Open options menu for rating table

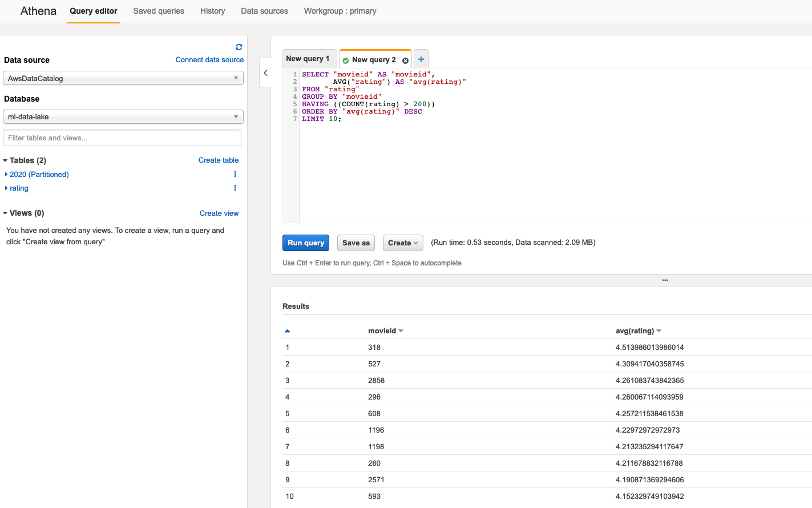235,188
